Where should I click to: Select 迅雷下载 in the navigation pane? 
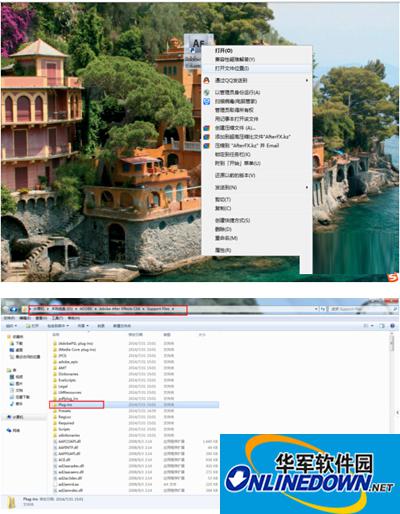[x=20, y=397]
